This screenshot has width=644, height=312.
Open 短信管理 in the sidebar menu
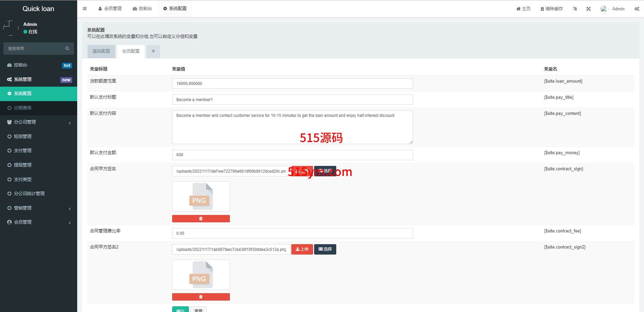coord(23,137)
